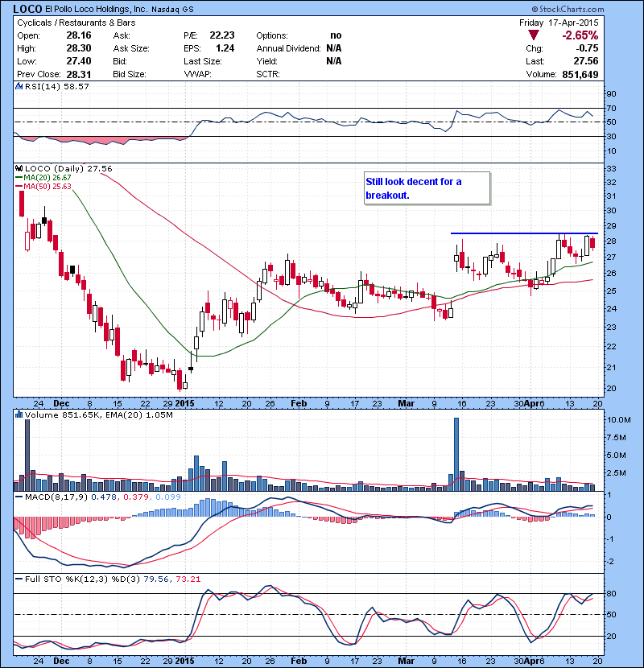This screenshot has width=644, height=668.
Task: Click the Low value 27.40
Action: [x=79, y=61]
